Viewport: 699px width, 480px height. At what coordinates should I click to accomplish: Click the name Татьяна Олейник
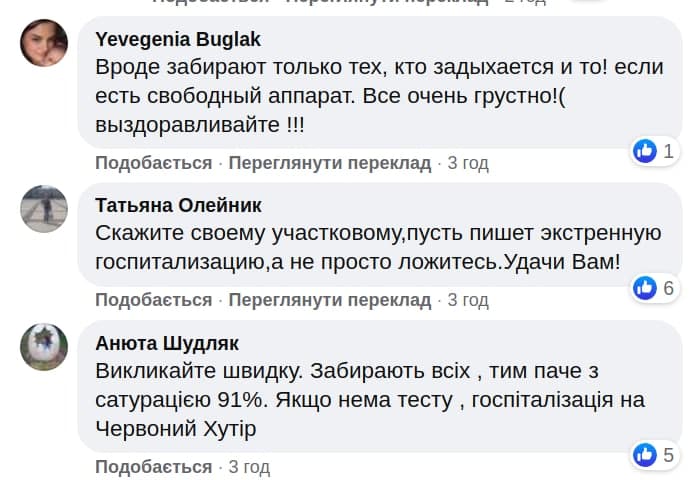(x=178, y=205)
